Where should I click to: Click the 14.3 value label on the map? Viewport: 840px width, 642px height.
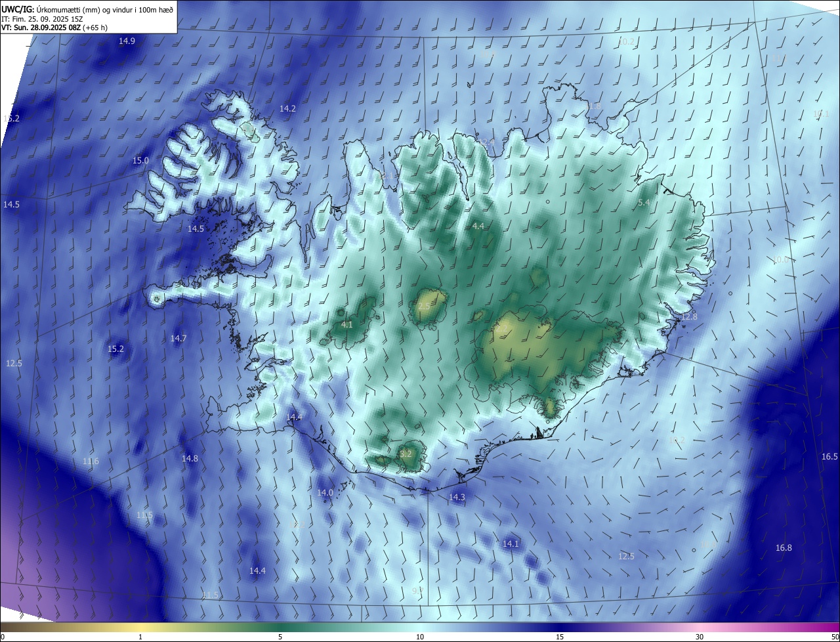[x=457, y=498]
